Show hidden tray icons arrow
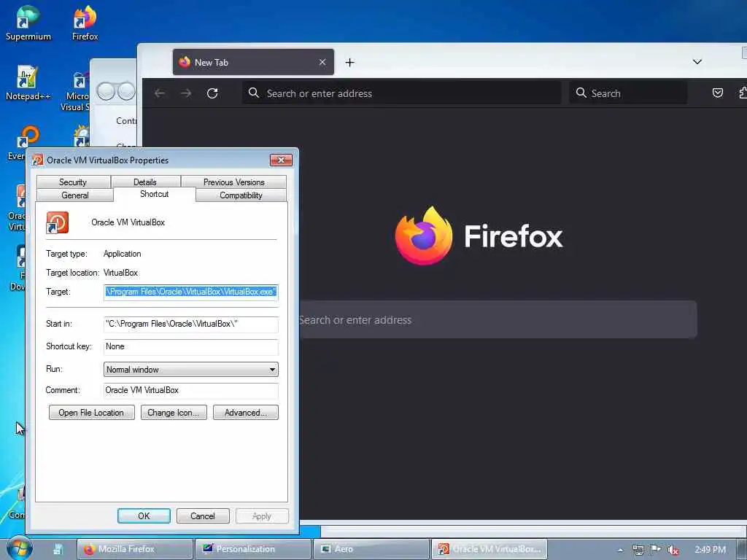 620,550
